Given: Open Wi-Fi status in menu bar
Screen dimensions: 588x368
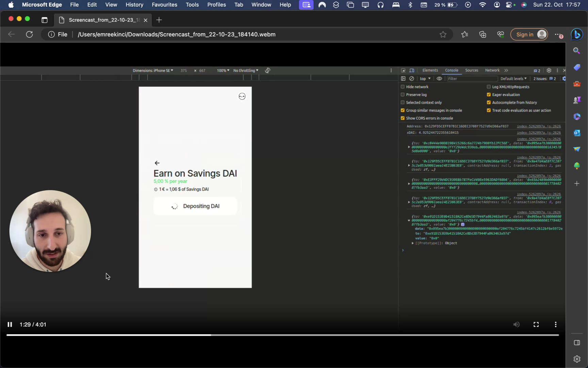Looking at the screenshot, I should click(482, 5).
